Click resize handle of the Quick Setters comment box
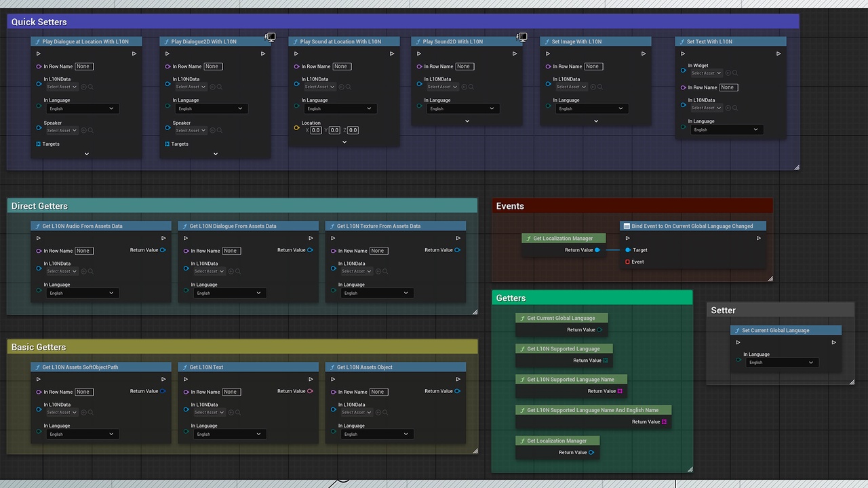Screen dimensions: 868x488 [x=797, y=167]
